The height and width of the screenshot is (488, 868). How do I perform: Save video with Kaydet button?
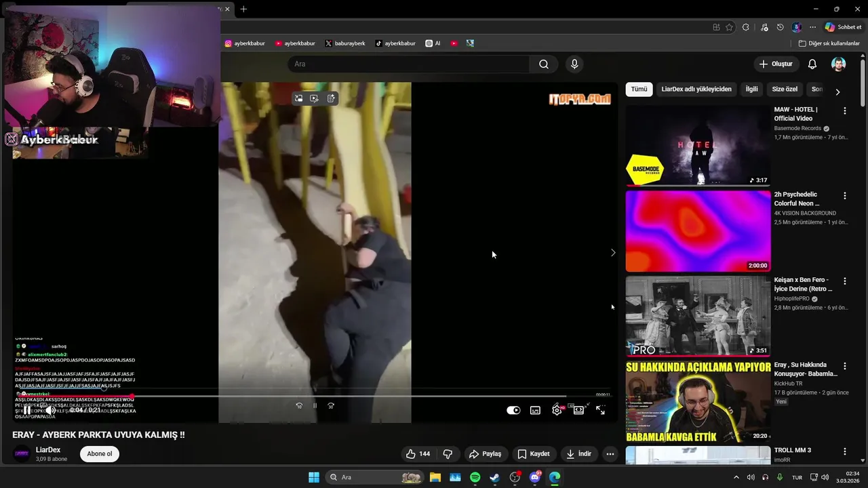pyautogui.click(x=534, y=454)
